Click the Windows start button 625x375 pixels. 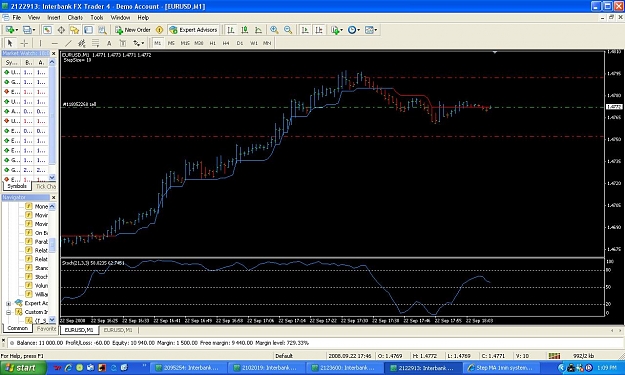(x=22, y=368)
